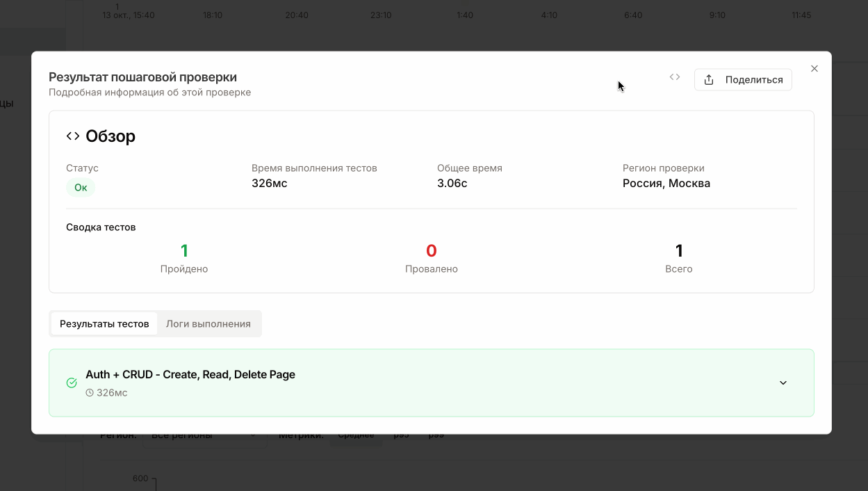
Task: Click the <> icon next to the Обзор heading
Action: pos(72,136)
